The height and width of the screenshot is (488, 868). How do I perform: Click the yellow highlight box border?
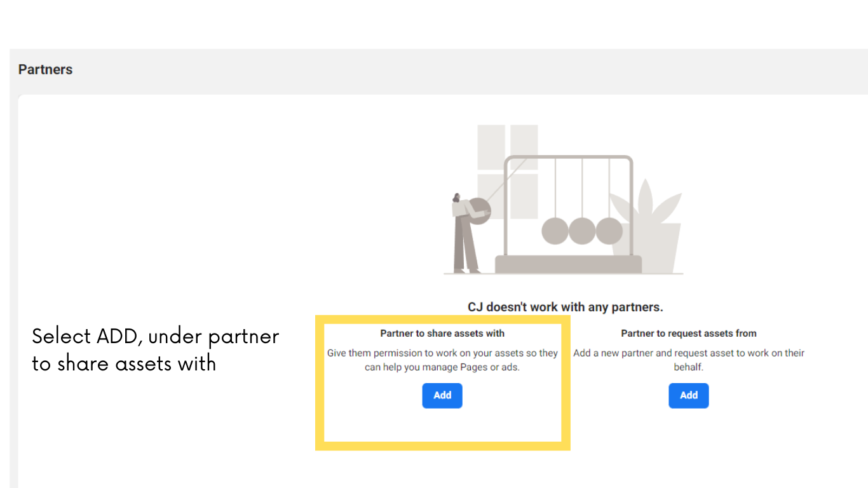[x=443, y=446]
